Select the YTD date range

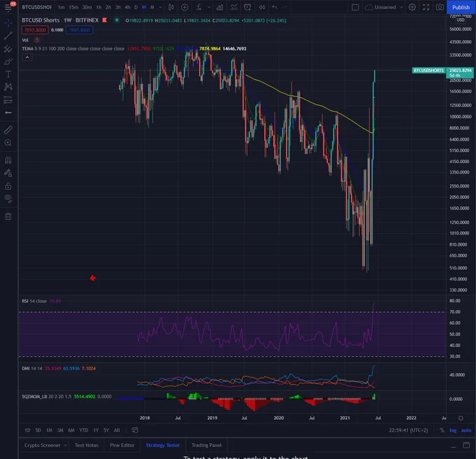pyautogui.click(x=83, y=430)
